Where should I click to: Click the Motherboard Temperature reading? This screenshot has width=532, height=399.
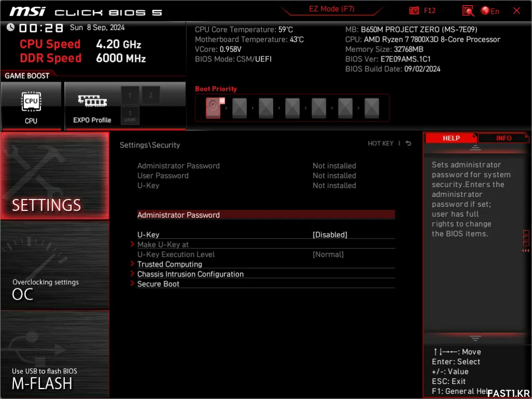click(249, 39)
